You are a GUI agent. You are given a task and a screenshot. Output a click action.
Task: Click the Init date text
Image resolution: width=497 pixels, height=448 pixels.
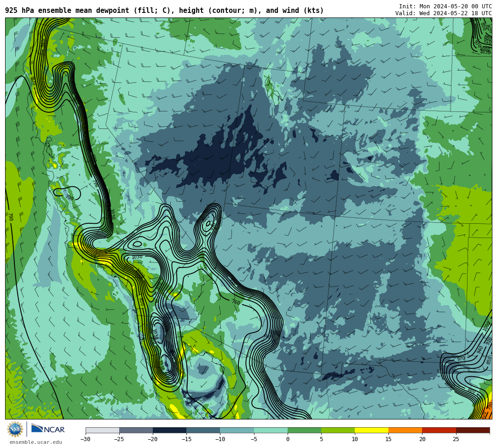click(x=445, y=6)
